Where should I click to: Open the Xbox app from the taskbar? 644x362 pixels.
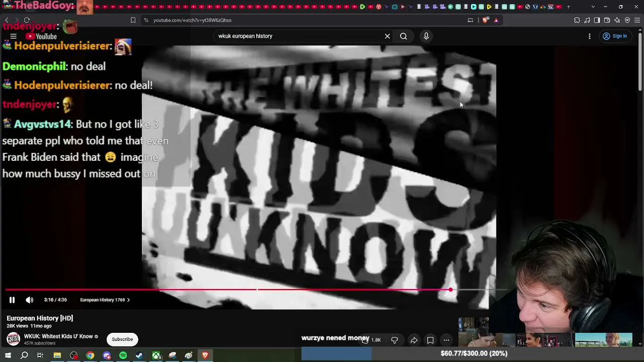[156, 355]
